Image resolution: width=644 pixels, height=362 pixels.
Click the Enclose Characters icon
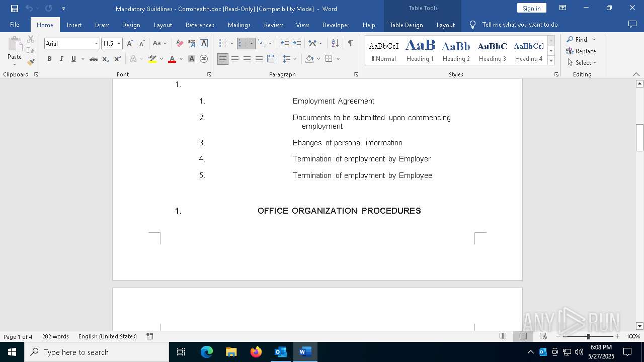click(204, 59)
